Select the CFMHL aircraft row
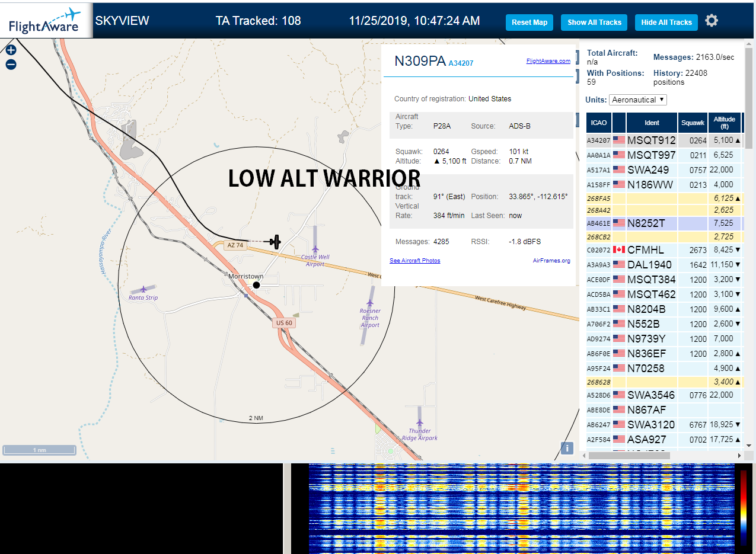 [x=664, y=250]
